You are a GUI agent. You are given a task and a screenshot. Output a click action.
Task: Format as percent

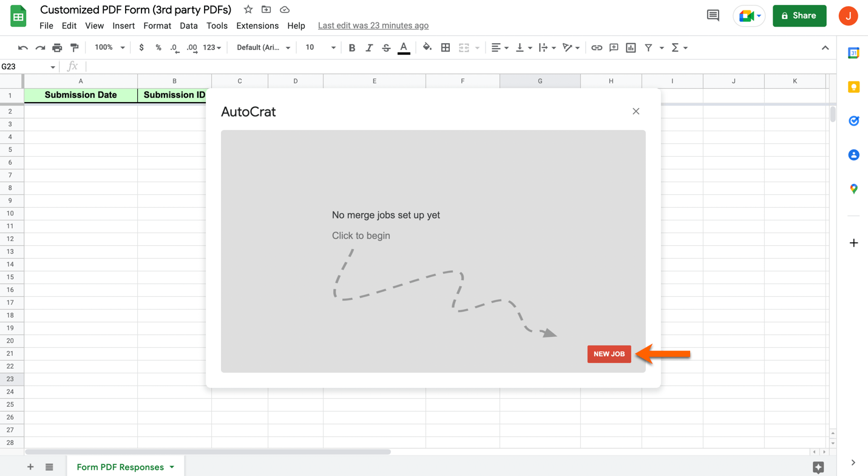(x=158, y=47)
